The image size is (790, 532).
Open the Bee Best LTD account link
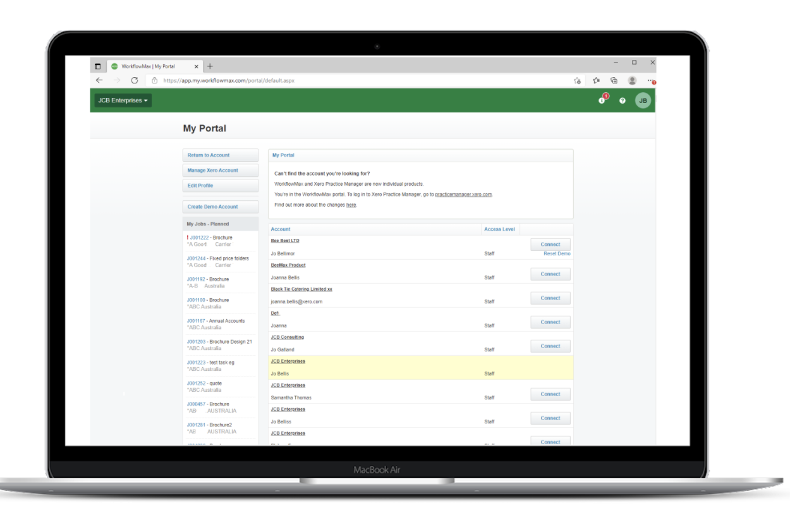pyautogui.click(x=285, y=241)
